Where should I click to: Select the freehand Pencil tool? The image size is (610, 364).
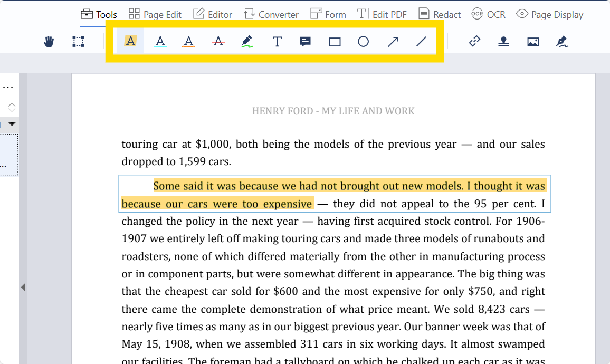pos(247,41)
